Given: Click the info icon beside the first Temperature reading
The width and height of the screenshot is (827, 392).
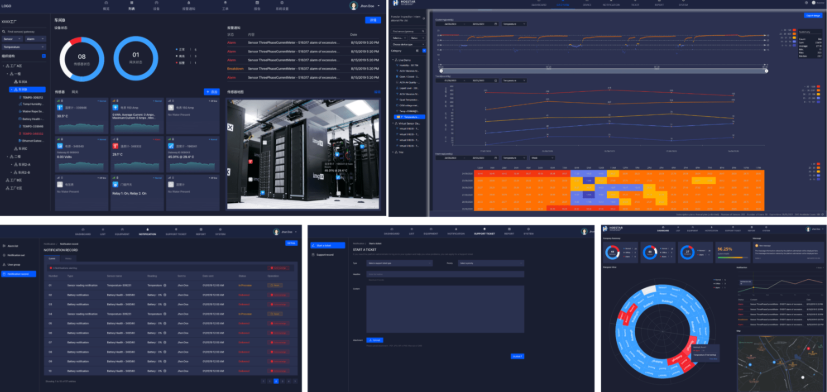Looking at the screenshot, I should point(165,285).
